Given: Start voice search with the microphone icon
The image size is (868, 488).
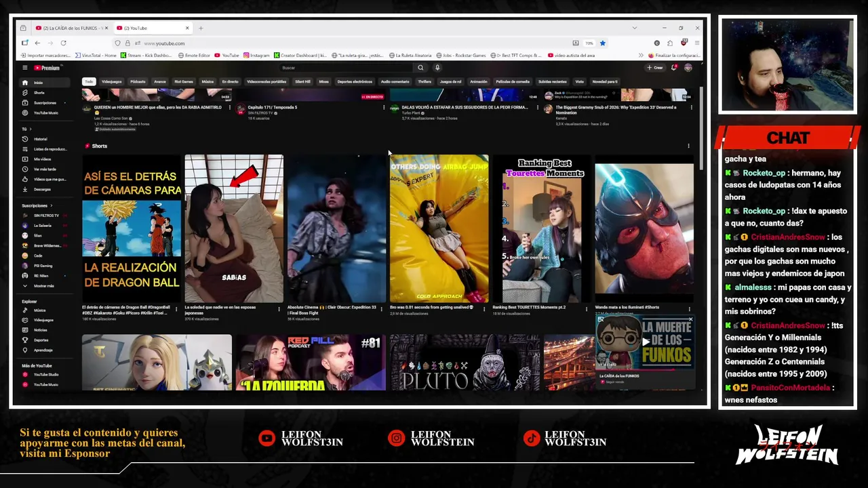Looking at the screenshot, I should 437,68.
